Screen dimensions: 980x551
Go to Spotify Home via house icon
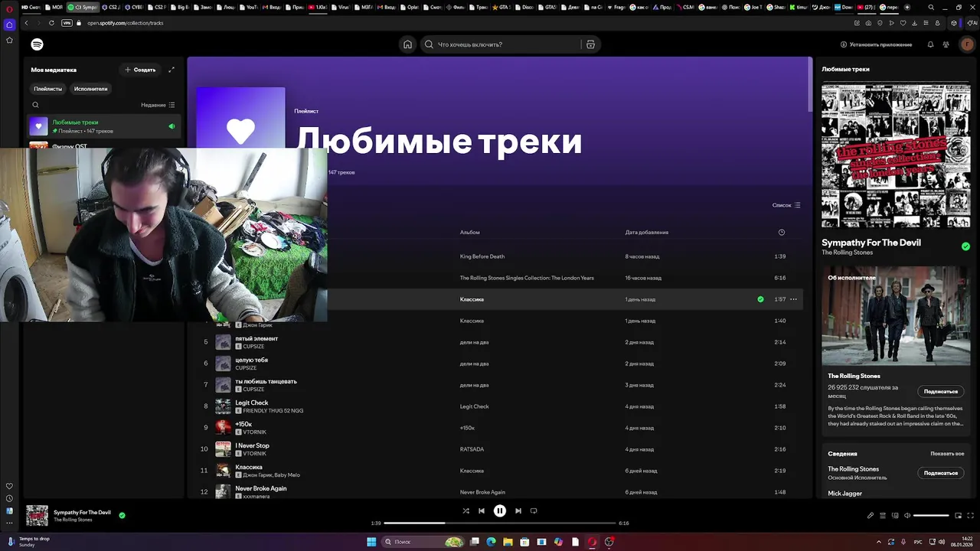coord(407,44)
